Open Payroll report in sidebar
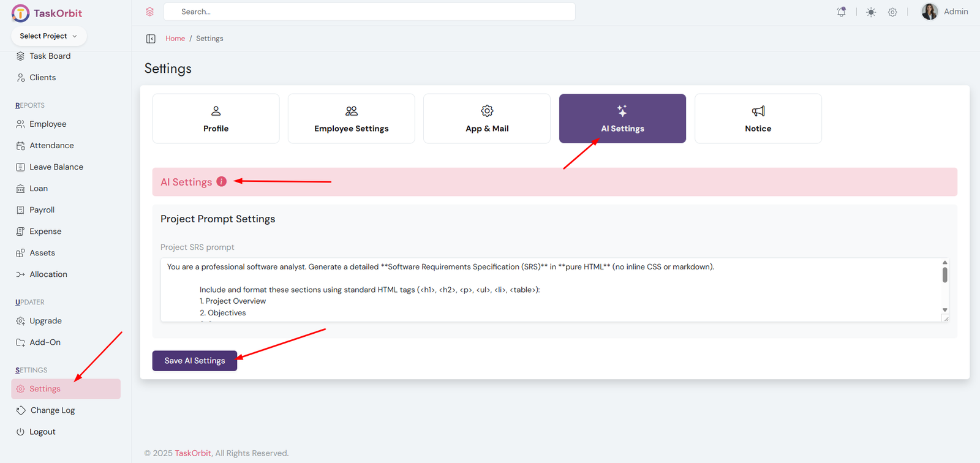This screenshot has width=980, height=463. (42, 210)
